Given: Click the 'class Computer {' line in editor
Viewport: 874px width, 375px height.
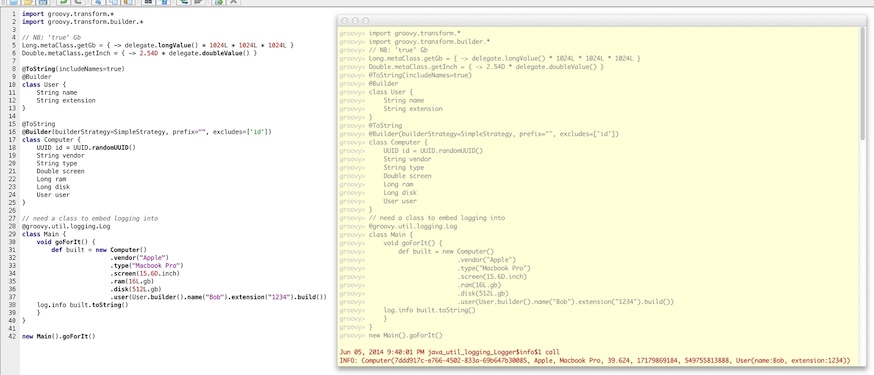Looking at the screenshot, I should tap(51, 139).
